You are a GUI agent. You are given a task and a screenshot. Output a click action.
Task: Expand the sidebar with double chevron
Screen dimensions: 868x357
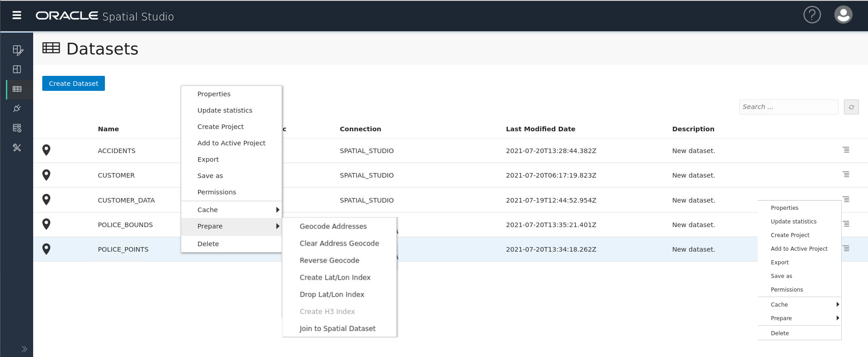tap(25, 349)
